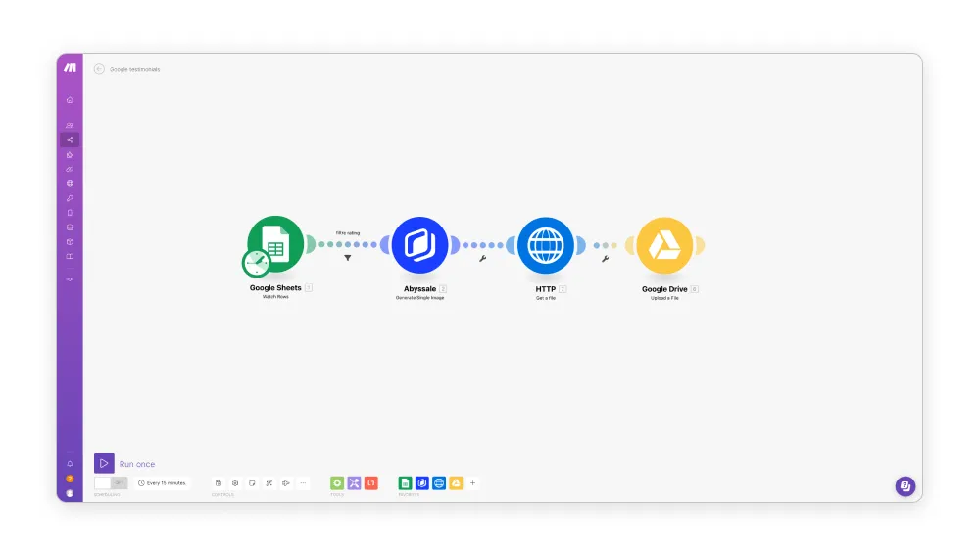
Task: Open the HTTP Get a File module
Action: click(546, 245)
